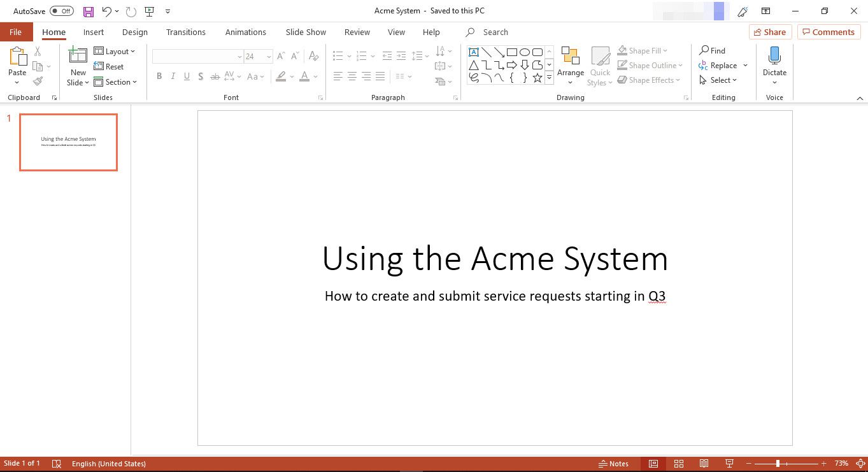The image size is (868, 472).
Task: Center text in Paragraph group
Action: pyautogui.click(x=352, y=76)
